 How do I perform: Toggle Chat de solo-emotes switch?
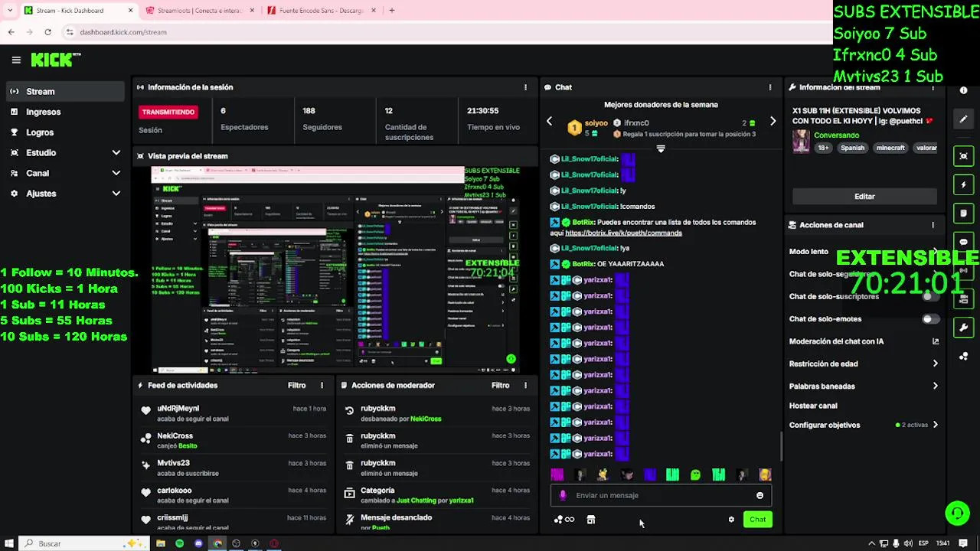tap(930, 319)
